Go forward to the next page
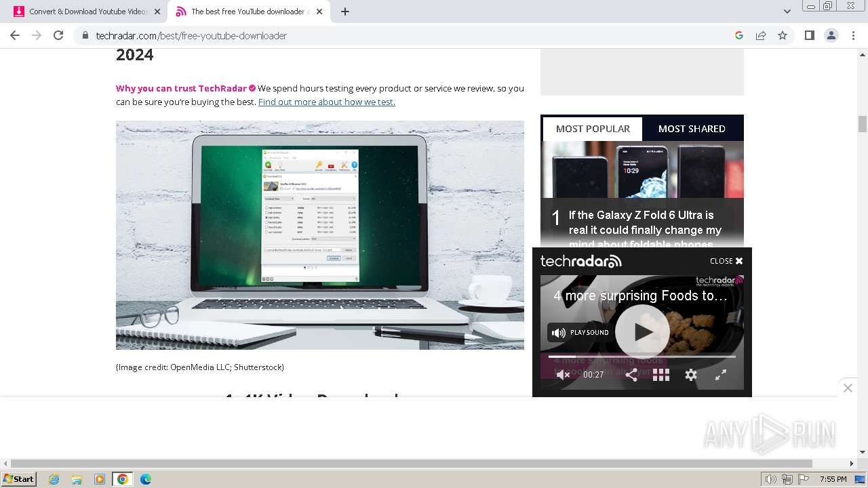The width and height of the screenshot is (868, 488). coord(37,35)
